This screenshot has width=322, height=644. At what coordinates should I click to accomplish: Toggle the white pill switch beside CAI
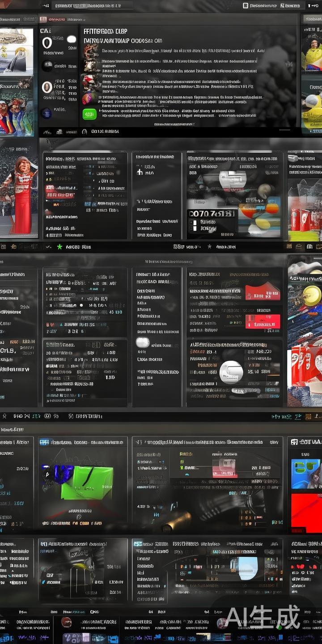click(x=72, y=39)
